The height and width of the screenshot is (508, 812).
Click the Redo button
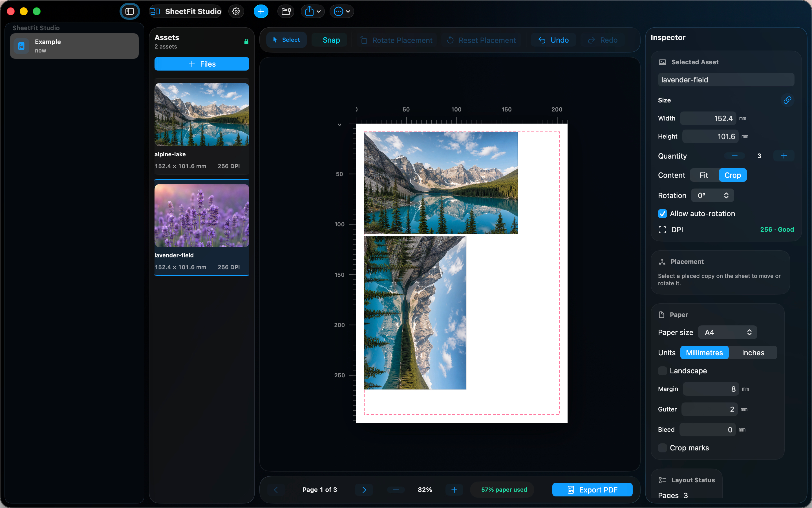[603, 40]
